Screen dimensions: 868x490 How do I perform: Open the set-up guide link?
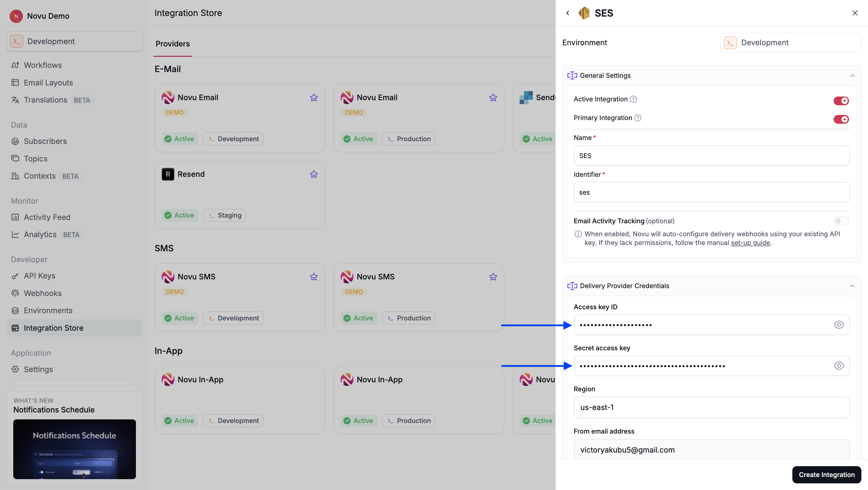(x=750, y=243)
